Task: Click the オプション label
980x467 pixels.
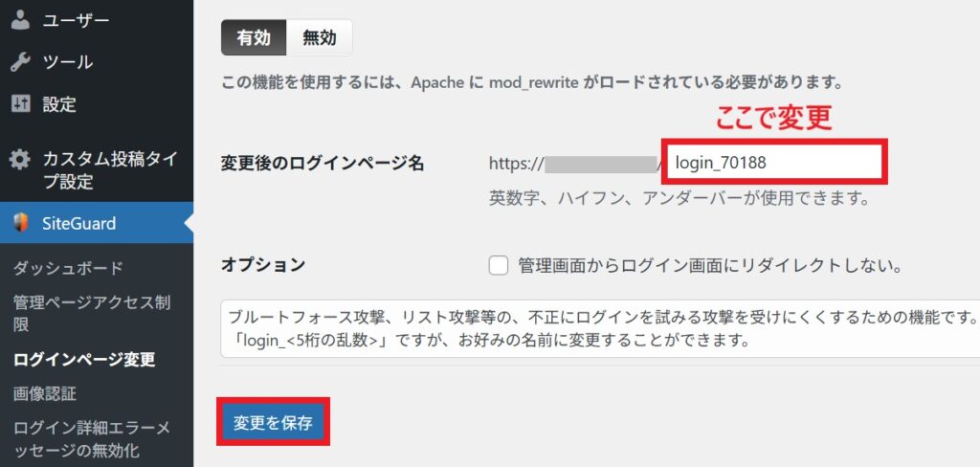Action: pyautogui.click(x=263, y=265)
